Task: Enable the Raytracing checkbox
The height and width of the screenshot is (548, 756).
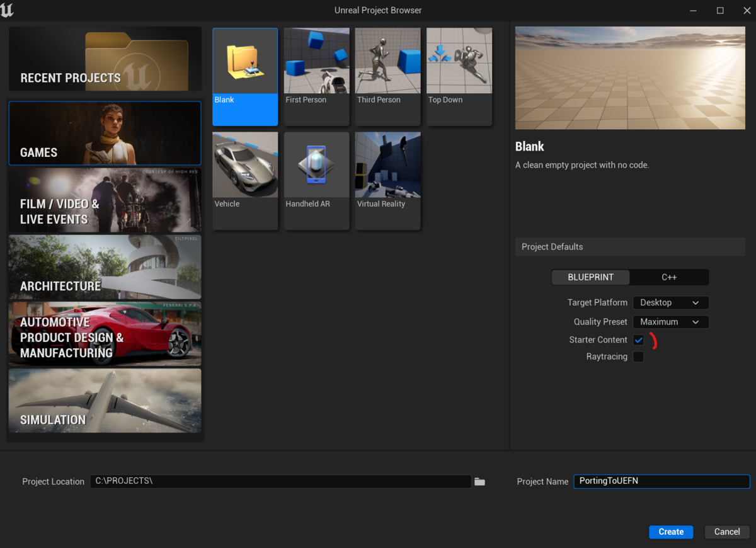Action: click(638, 357)
